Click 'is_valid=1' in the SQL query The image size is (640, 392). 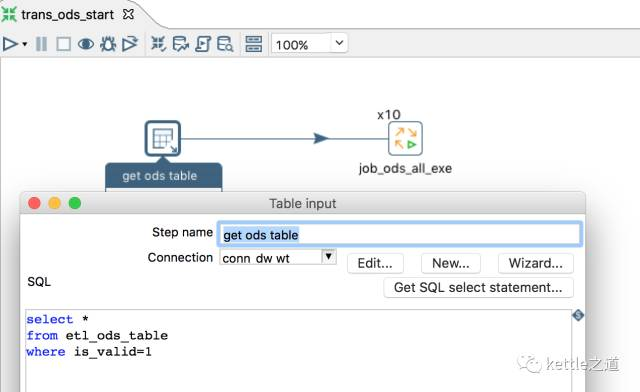tap(113, 352)
